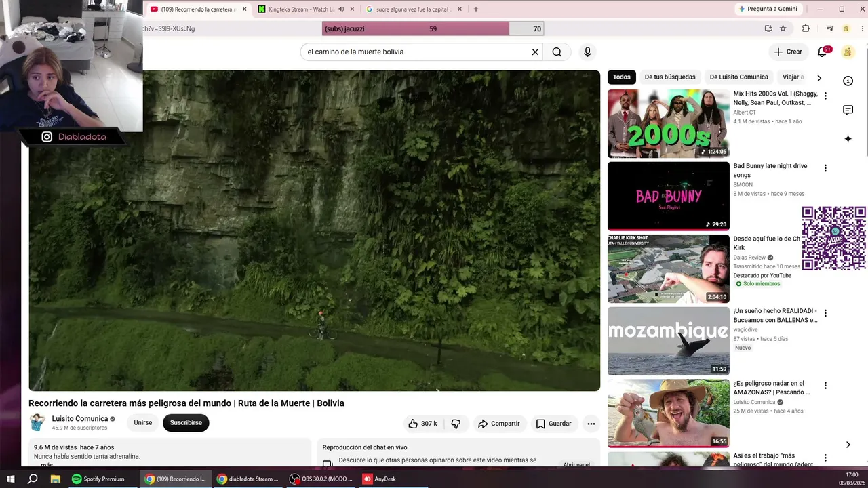Switch to OBS 30.0.2 in the taskbar
868x488 pixels.
coord(320,479)
